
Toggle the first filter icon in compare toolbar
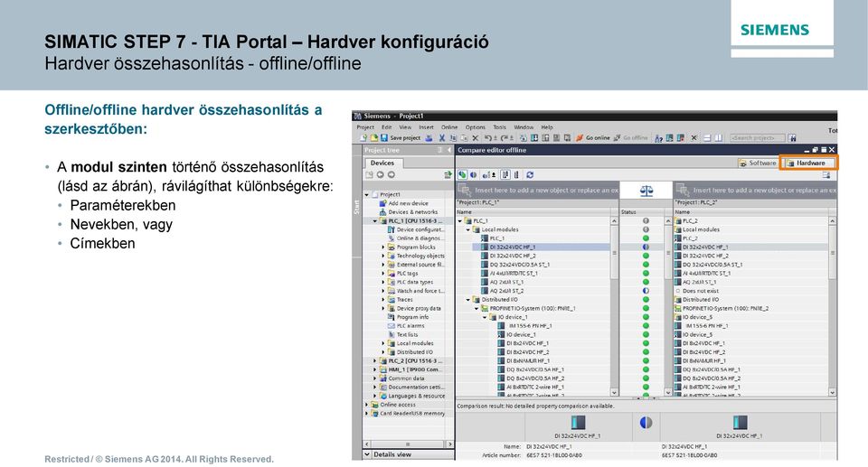pos(462,175)
